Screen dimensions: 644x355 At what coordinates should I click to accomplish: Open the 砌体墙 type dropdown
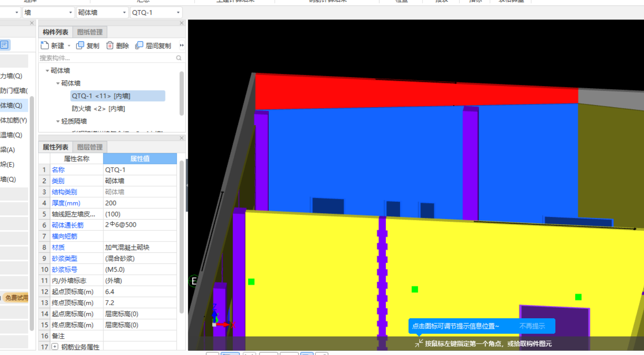[x=124, y=13]
